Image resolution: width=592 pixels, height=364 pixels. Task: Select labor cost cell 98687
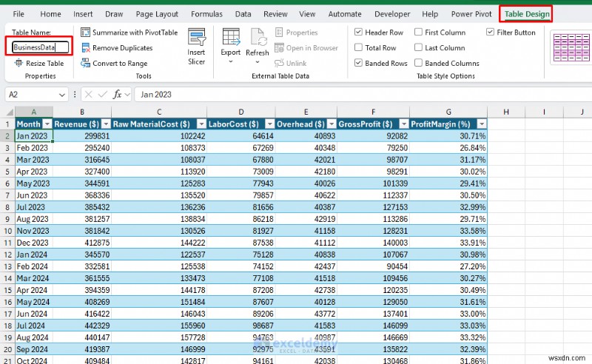click(x=241, y=326)
